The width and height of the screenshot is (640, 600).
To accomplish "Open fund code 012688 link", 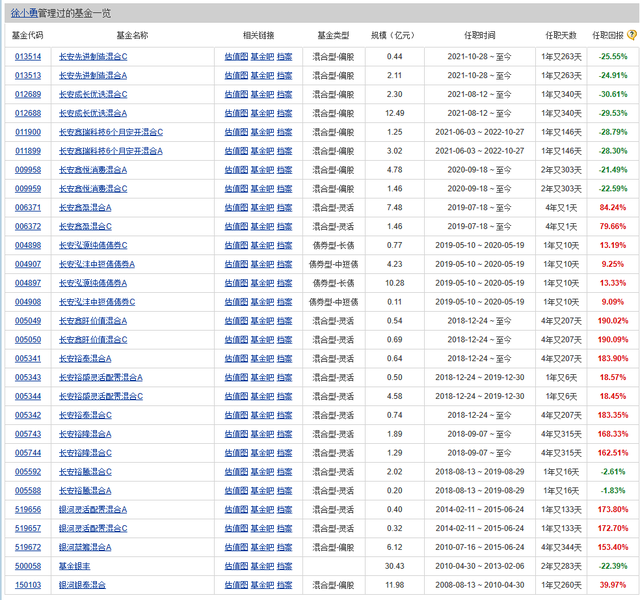I will [x=28, y=113].
